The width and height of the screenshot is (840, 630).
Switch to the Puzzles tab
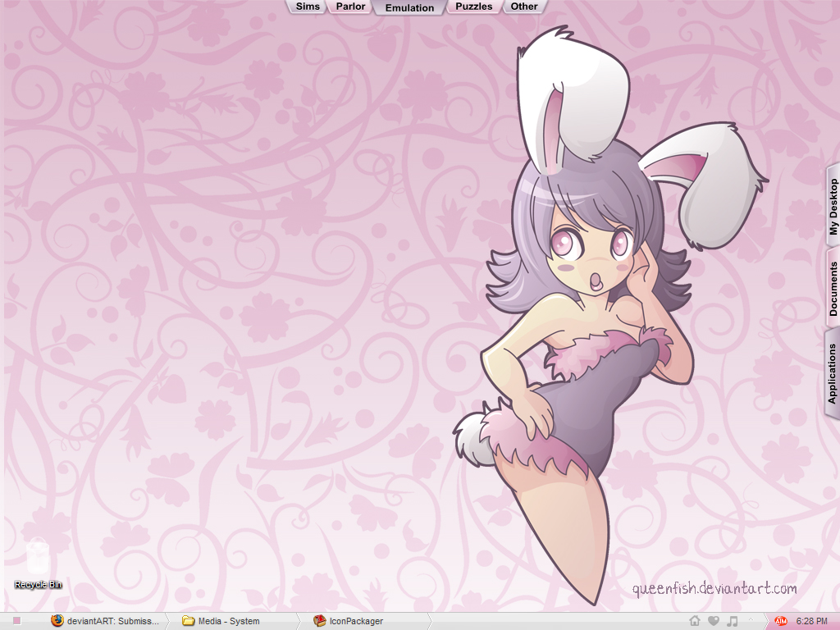[x=473, y=7]
